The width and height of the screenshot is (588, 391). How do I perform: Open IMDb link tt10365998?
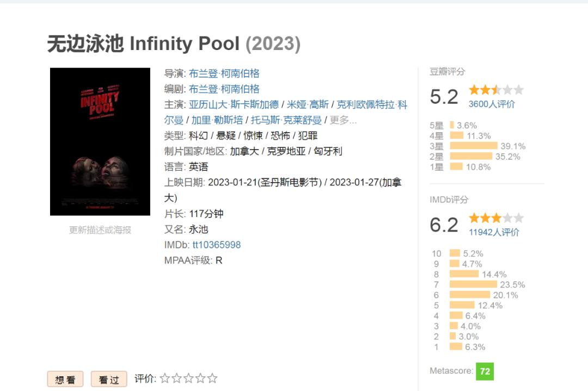216,245
